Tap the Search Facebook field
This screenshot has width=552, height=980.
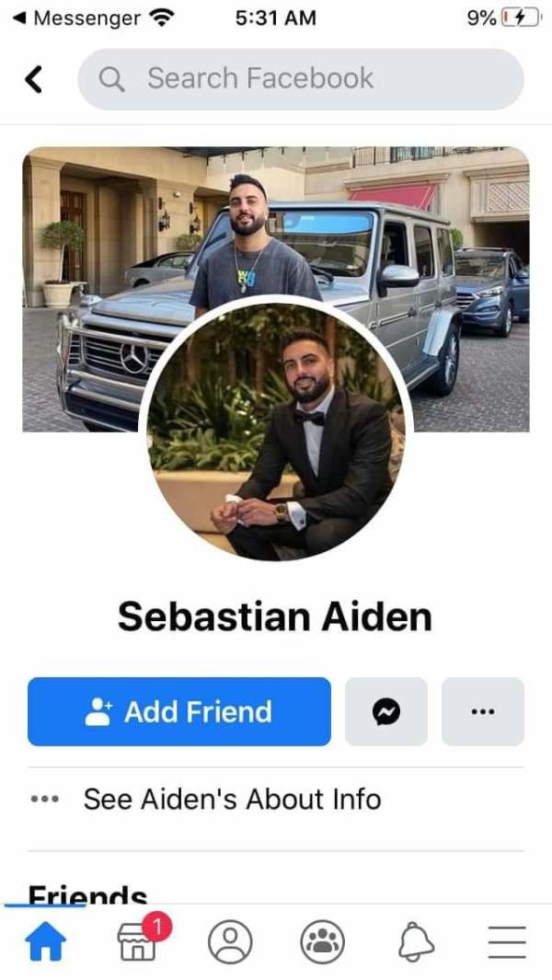(301, 79)
